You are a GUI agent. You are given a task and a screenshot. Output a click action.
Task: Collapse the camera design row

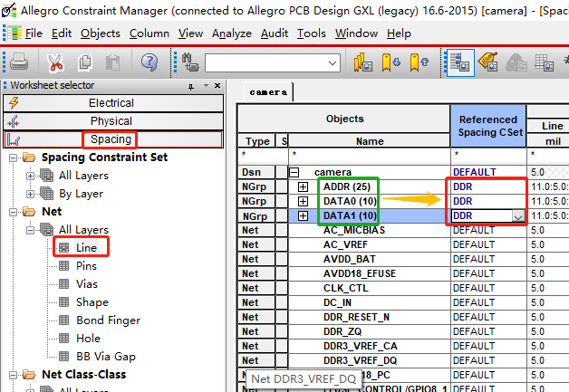click(x=294, y=172)
